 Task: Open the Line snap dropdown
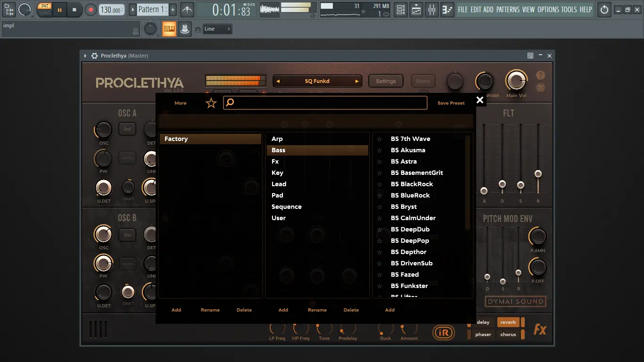[x=217, y=29]
